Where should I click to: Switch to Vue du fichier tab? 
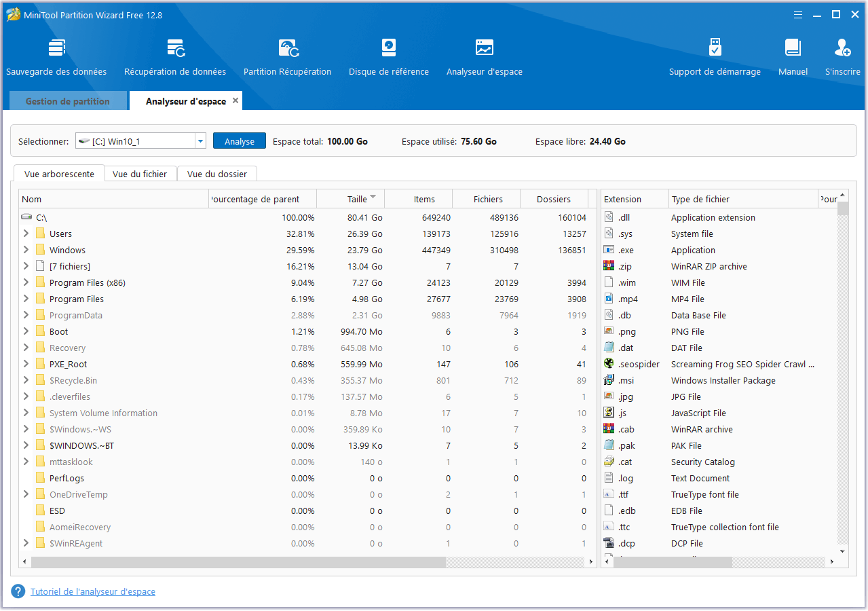click(x=140, y=174)
